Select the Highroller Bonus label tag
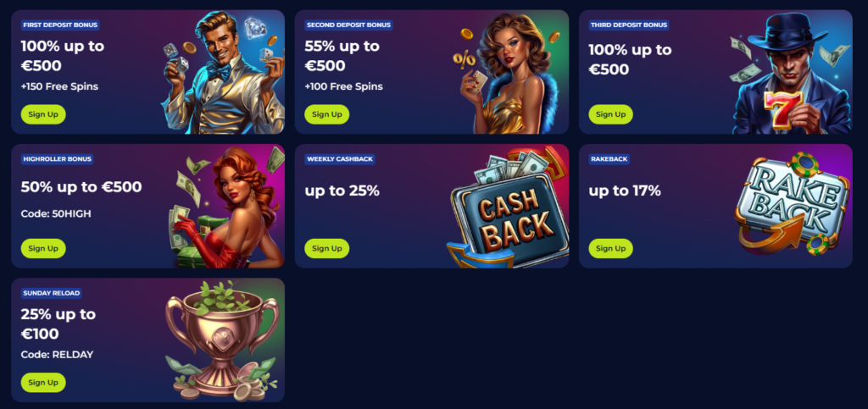The width and height of the screenshot is (868, 409). tap(57, 159)
